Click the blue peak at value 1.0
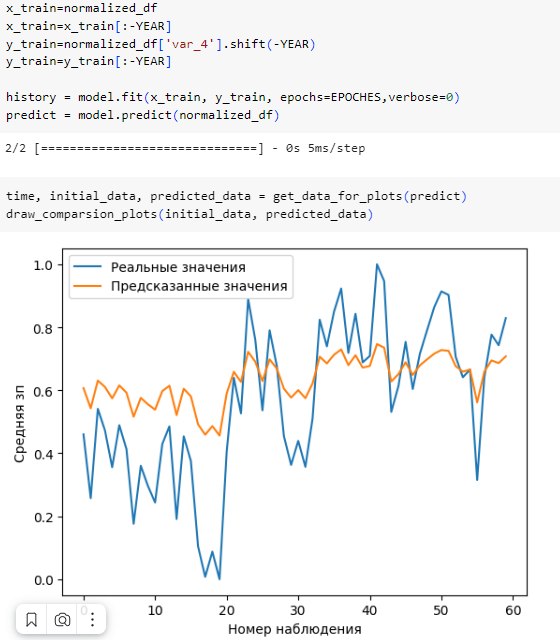 click(377, 265)
